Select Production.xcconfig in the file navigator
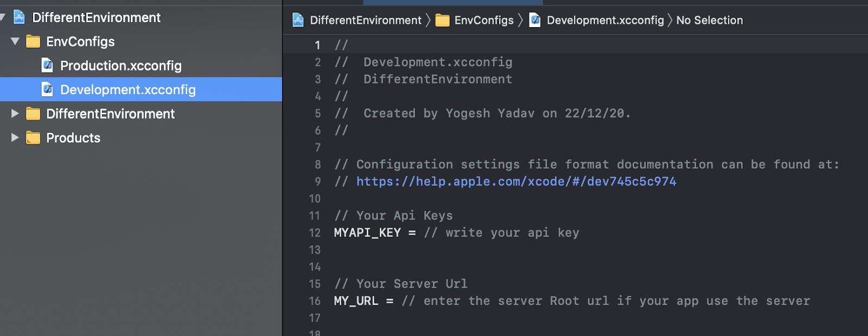 point(120,66)
